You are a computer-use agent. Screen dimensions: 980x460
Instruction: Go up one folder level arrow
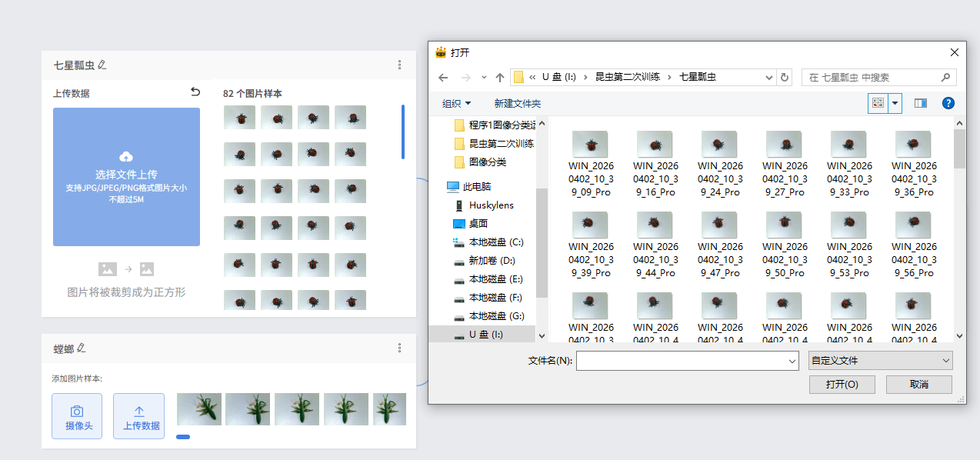tap(500, 78)
